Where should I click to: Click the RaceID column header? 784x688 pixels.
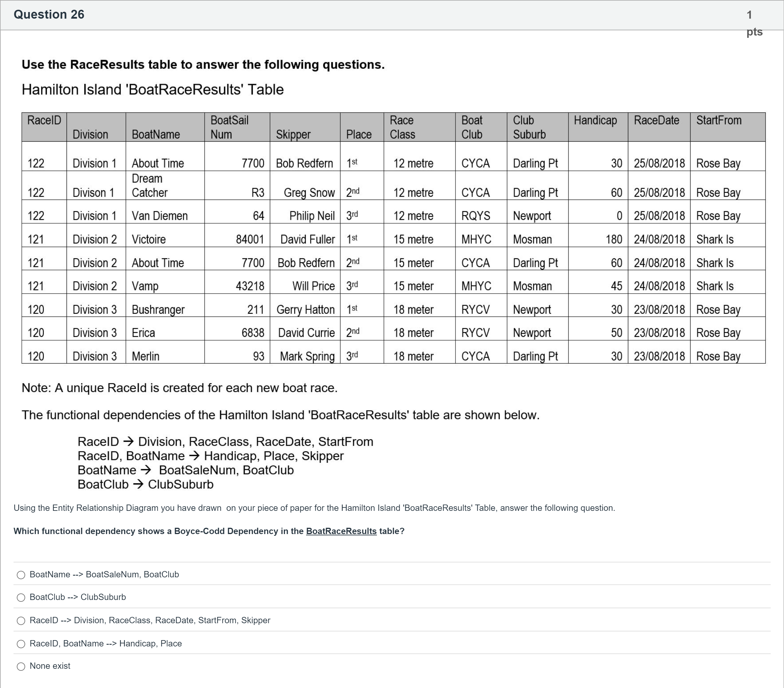coord(44,120)
